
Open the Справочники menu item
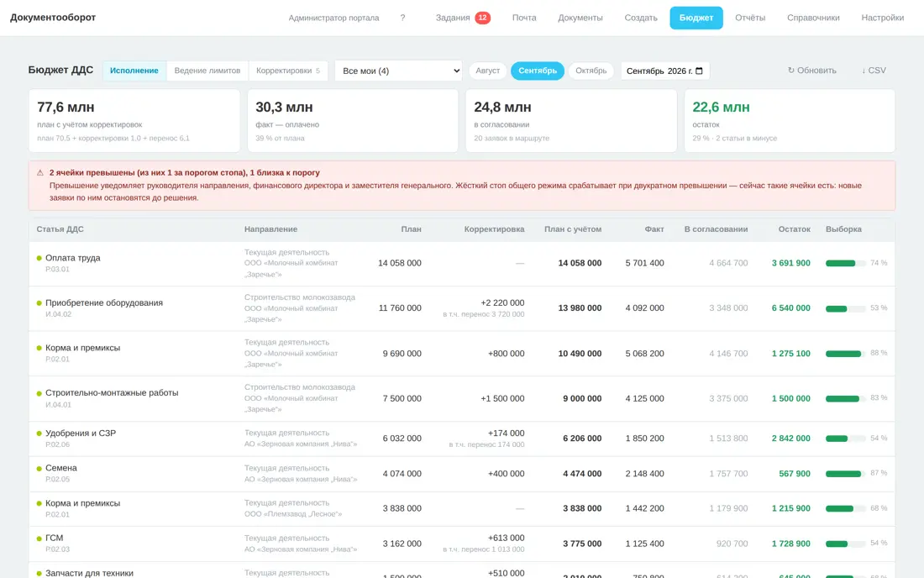tap(813, 18)
